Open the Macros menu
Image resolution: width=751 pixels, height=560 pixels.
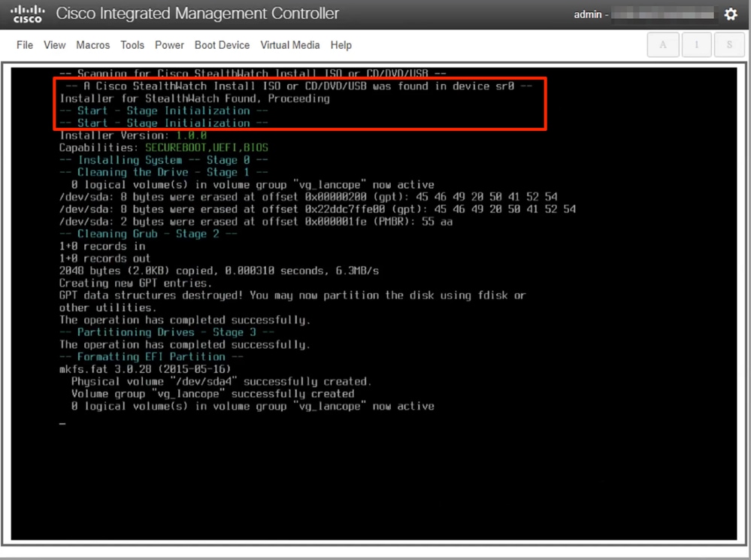coord(93,45)
